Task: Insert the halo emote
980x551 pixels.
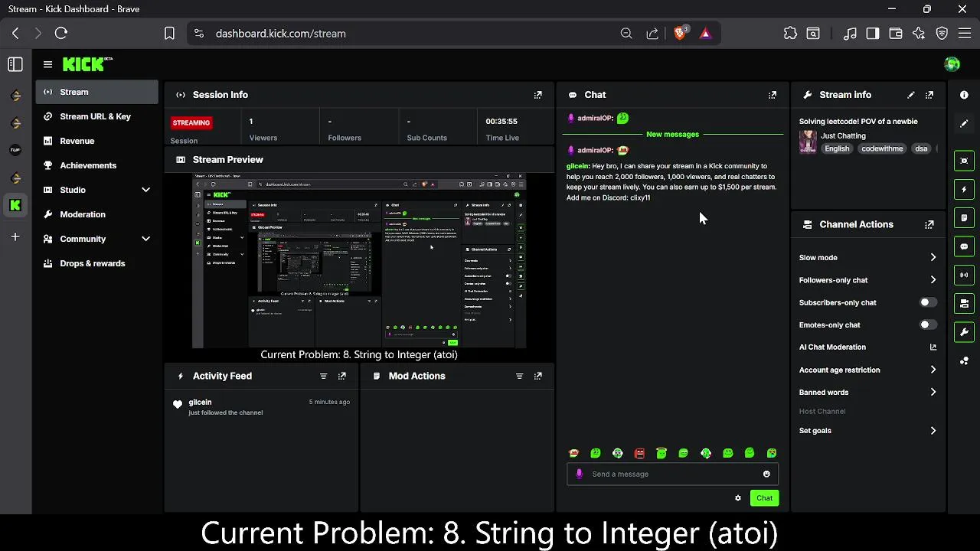Action: [661, 453]
